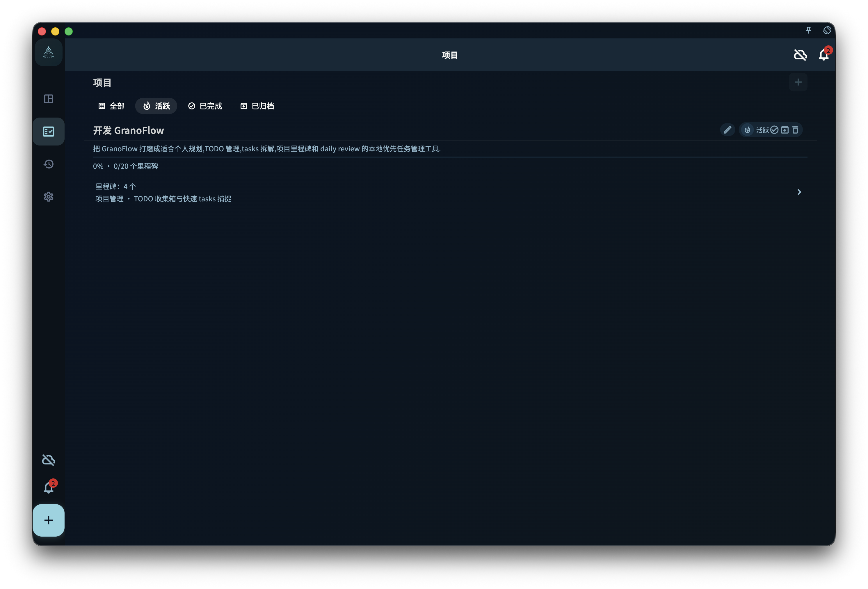Click the cloud-off sync icon in sidebar

pos(49,460)
